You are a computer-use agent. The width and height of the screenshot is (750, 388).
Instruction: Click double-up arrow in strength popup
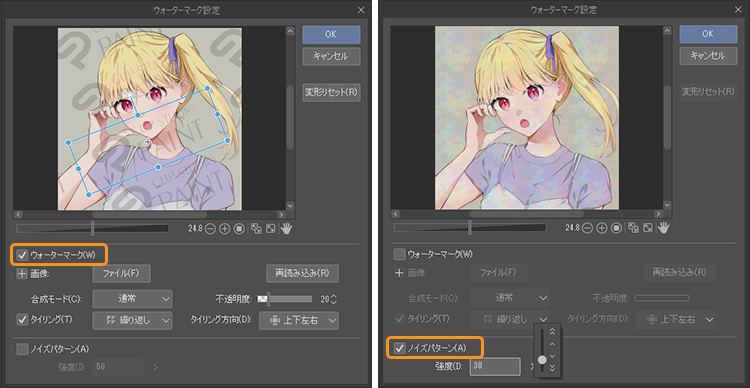(552, 331)
